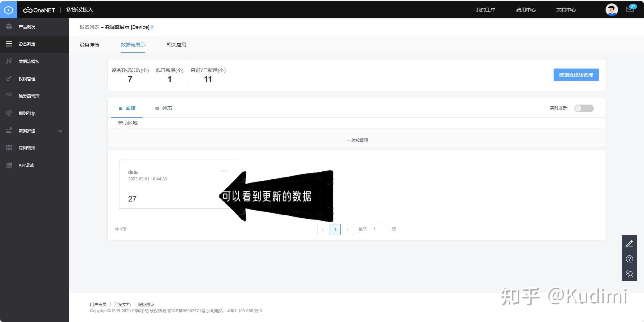The width and height of the screenshot is (644, 322).
Task: Select the 规则引擎 sidebar icon
Action: click(9, 113)
